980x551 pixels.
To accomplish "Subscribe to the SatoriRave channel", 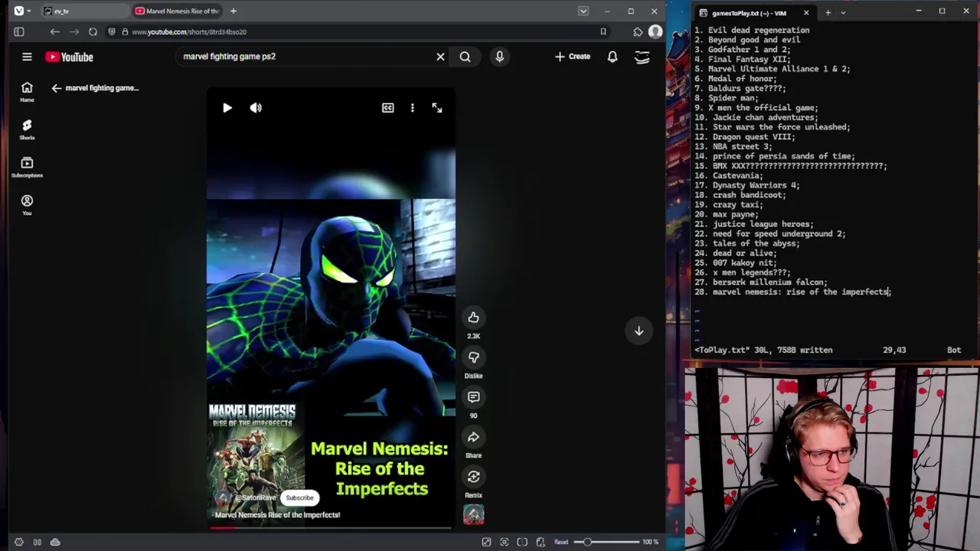I will [299, 497].
